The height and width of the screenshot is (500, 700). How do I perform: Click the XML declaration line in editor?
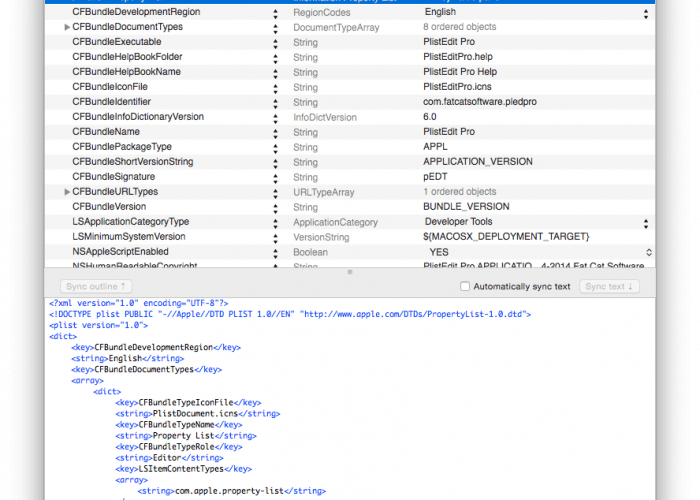click(138, 303)
